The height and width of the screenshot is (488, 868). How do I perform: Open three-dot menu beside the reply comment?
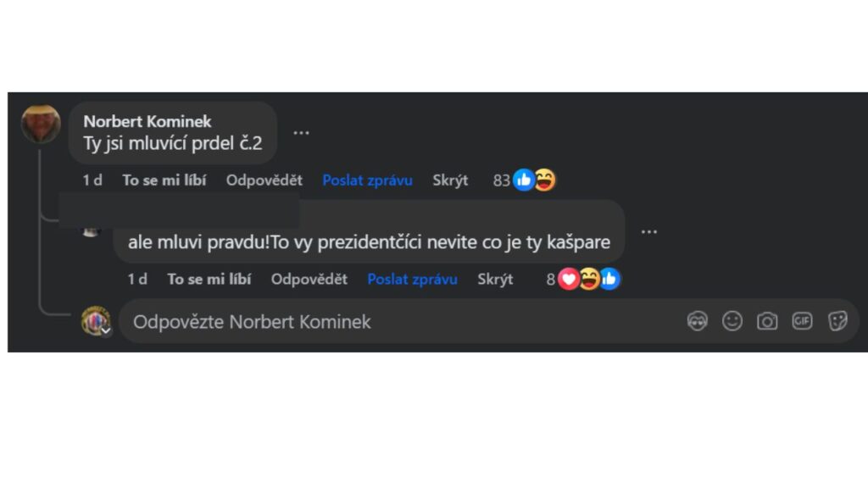pos(648,231)
